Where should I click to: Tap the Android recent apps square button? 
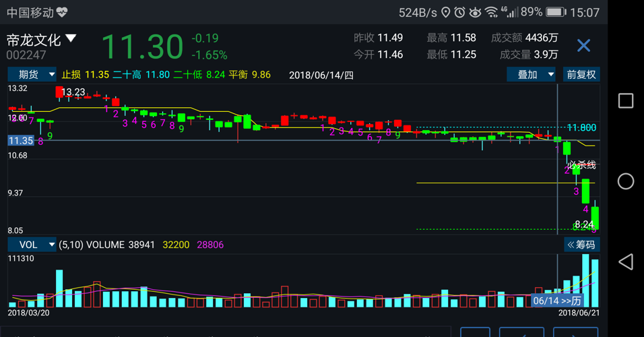click(x=626, y=100)
